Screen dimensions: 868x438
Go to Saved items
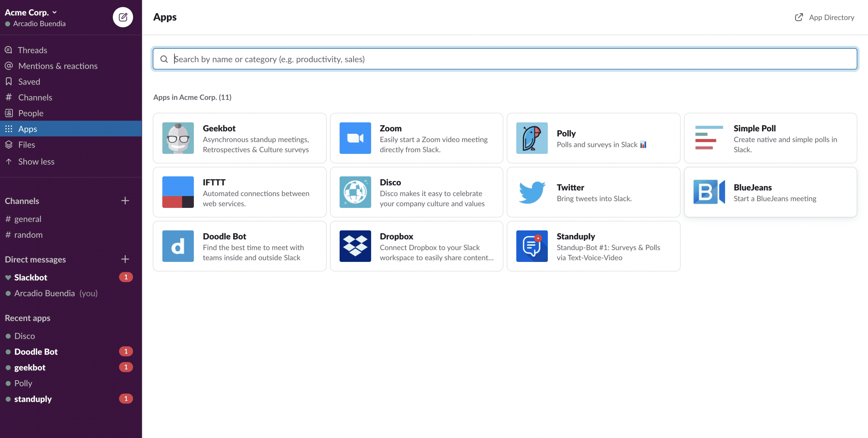point(71,81)
